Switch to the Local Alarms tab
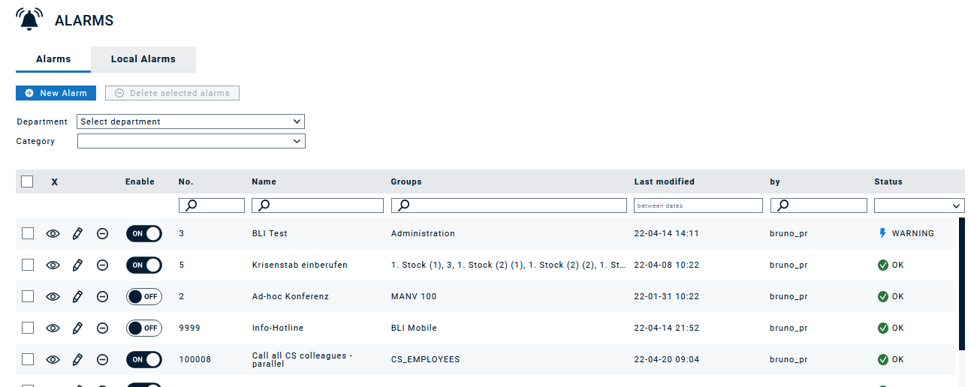Screen dimensions: 980x387 143,59
